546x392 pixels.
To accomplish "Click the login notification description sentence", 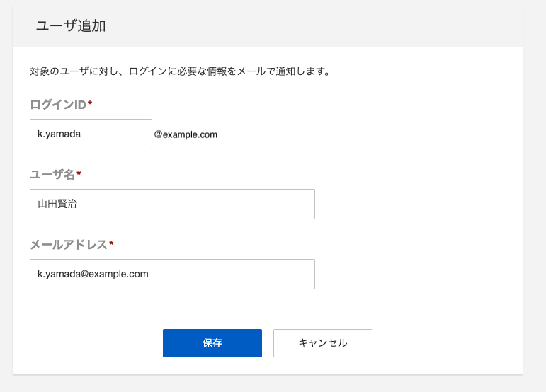I will point(180,71).
